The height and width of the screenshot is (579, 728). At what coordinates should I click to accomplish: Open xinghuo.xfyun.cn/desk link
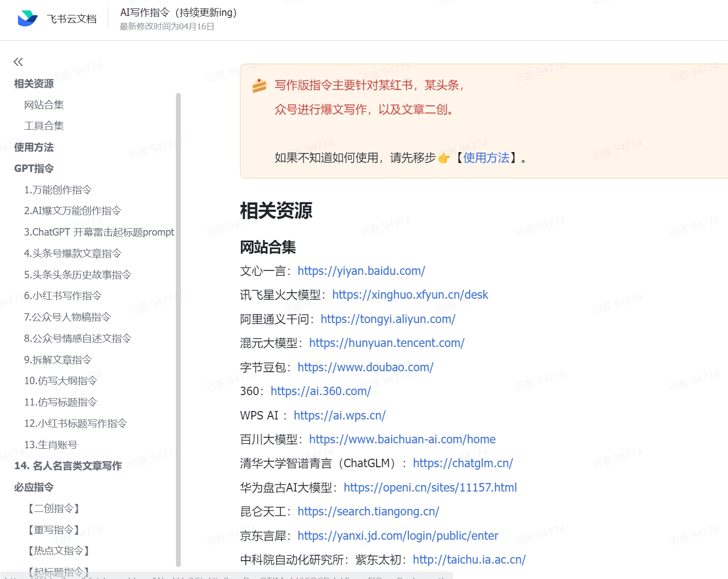(x=410, y=295)
